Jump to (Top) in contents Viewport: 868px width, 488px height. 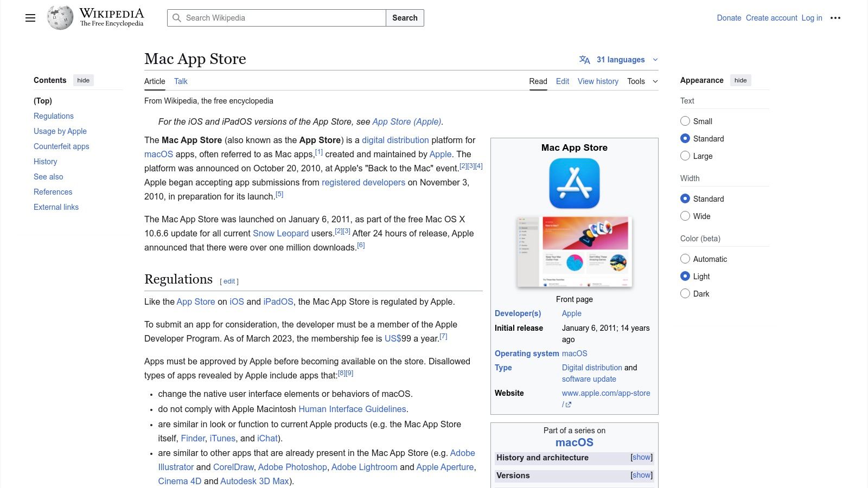[43, 101]
